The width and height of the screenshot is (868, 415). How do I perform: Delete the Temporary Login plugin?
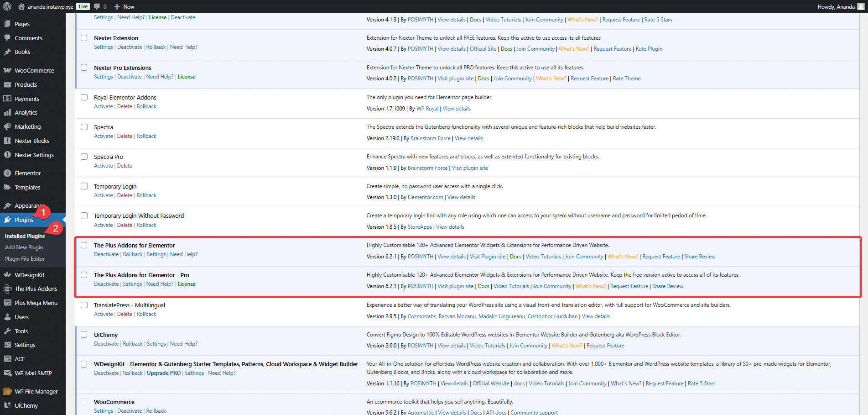(125, 195)
